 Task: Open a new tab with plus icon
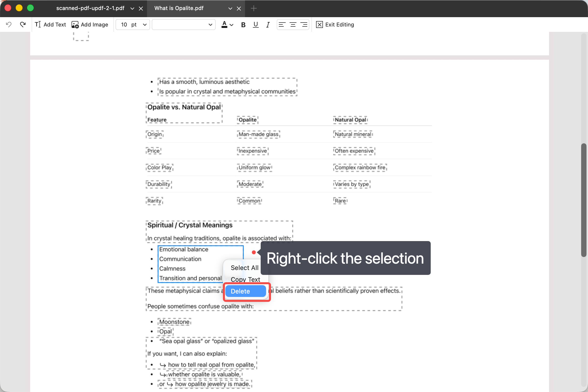click(x=254, y=8)
